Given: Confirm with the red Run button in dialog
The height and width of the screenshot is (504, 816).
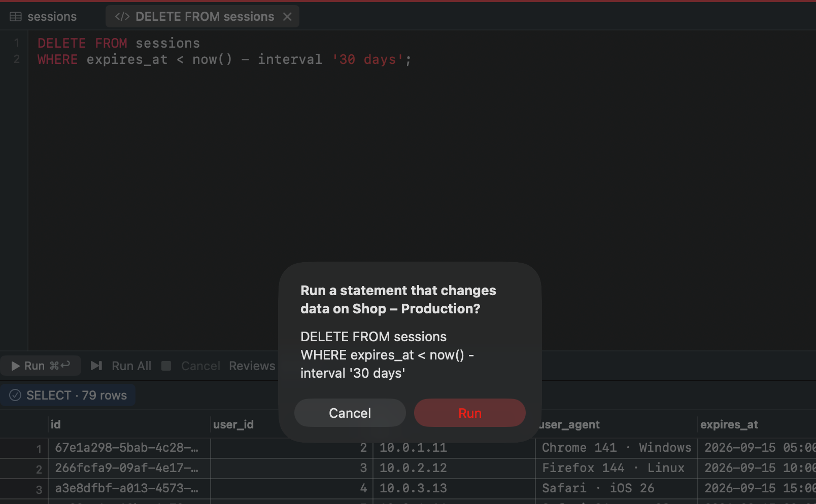Looking at the screenshot, I should tap(470, 413).
